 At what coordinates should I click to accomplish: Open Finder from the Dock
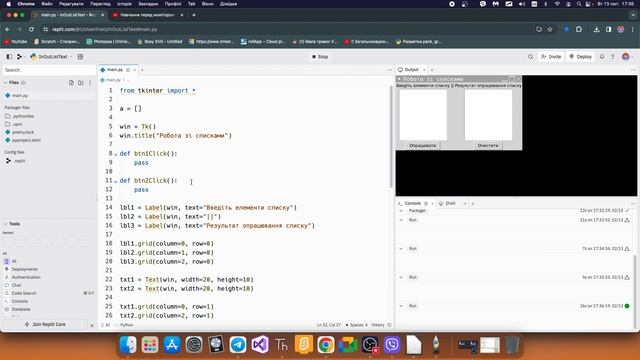128,345
